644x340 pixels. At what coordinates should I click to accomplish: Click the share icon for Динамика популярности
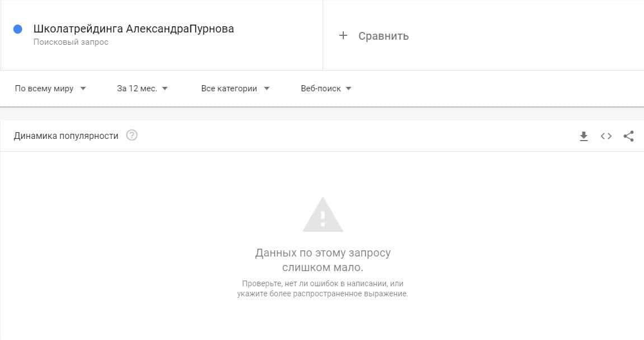pos(628,136)
